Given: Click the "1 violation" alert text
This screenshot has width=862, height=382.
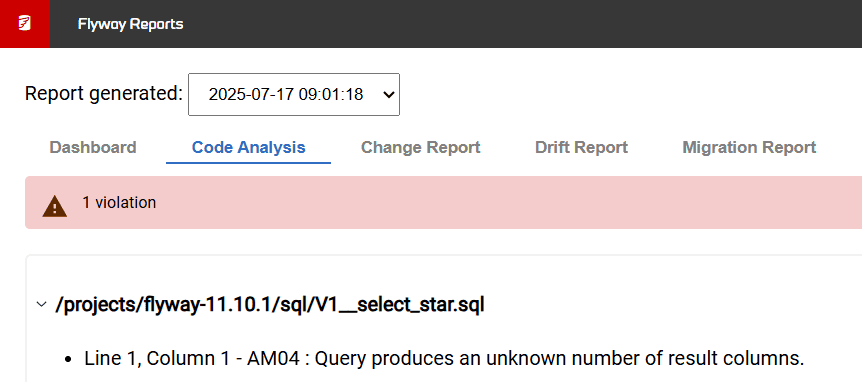Looking at the screenshot, I should pyautogui.click(x=119, y=203).
